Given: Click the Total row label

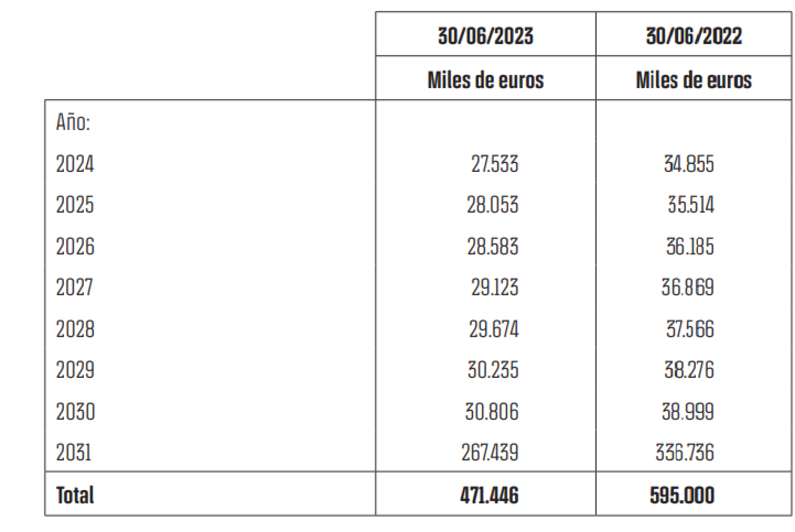Looking at the screenshot, I should pyautogui.click(x=75, y=495).
